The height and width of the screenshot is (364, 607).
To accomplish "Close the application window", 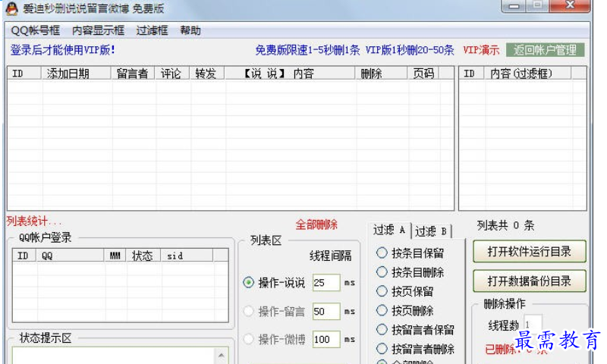I will pos(570,5).
